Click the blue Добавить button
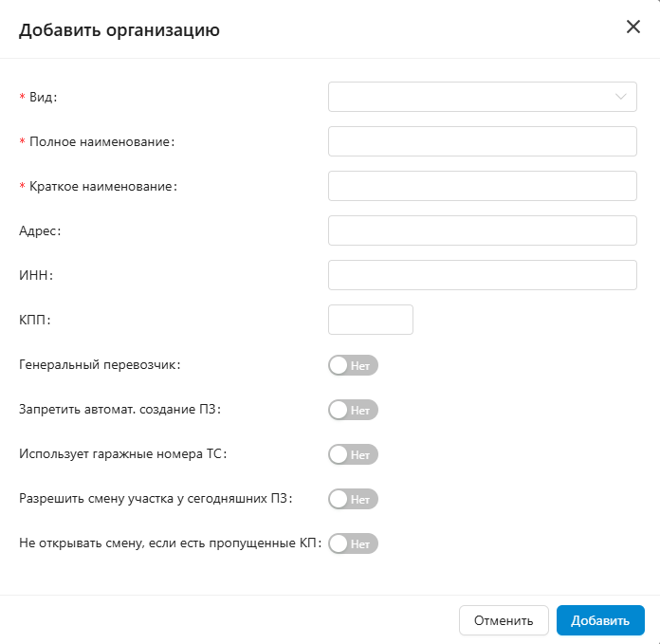This screenshot has width=660, height=644. pos(600,620)
